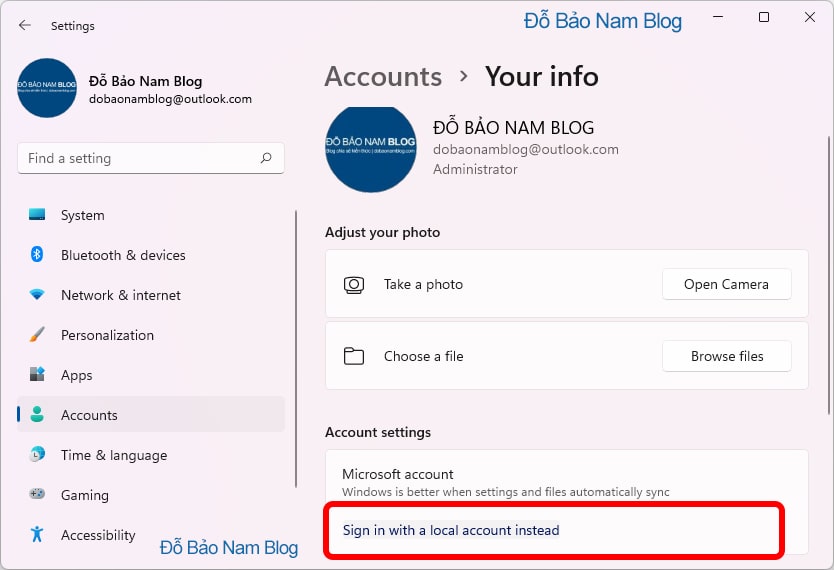Viewport: 834px width, 570px height.
Task: Click the Choose a file label
Action: coord(423,356)
